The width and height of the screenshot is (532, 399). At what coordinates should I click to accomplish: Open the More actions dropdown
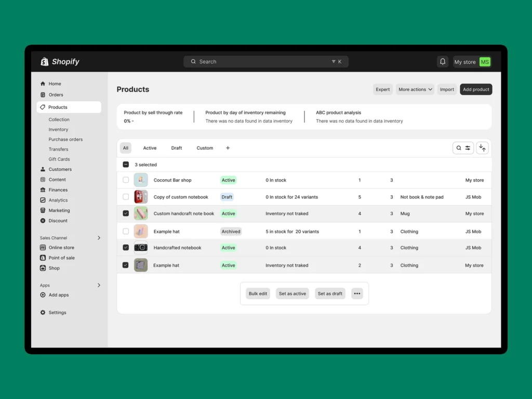coord(415,89)
